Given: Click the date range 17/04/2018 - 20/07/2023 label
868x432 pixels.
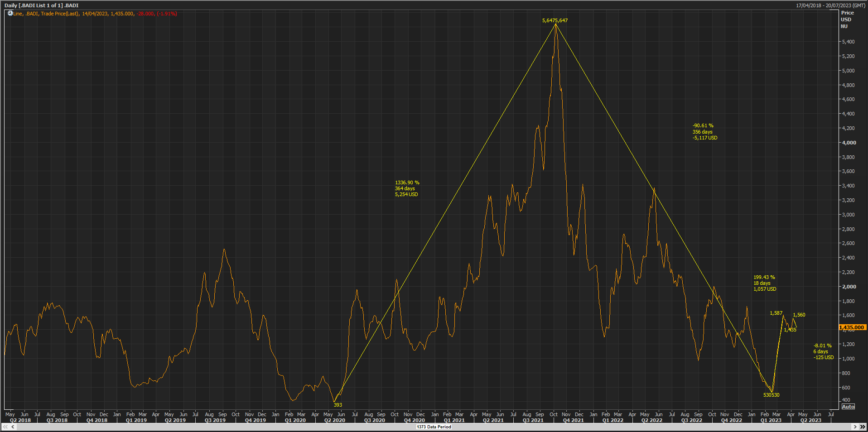Looking at the screenshot, I should (x=830, y=5).
